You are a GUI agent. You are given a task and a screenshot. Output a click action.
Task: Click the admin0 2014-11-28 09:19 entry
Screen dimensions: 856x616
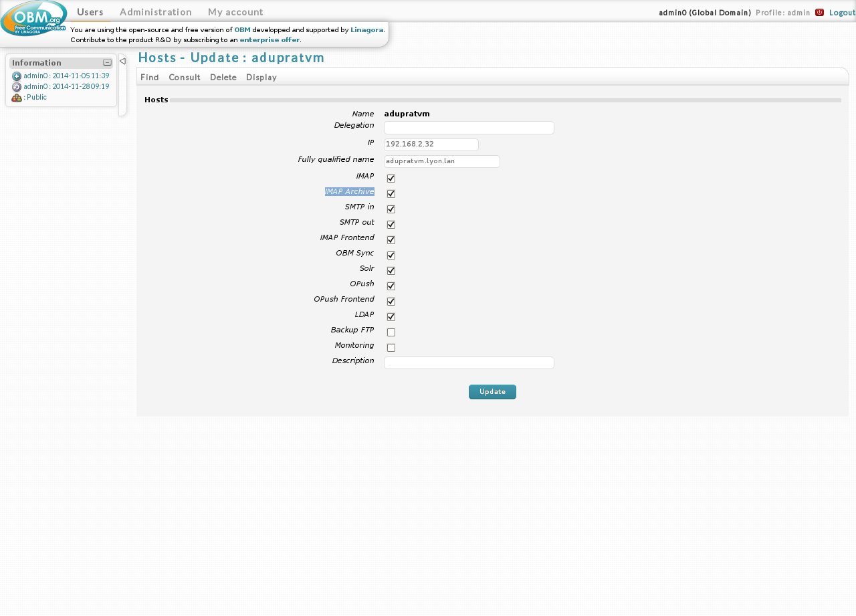coord(66,87)
